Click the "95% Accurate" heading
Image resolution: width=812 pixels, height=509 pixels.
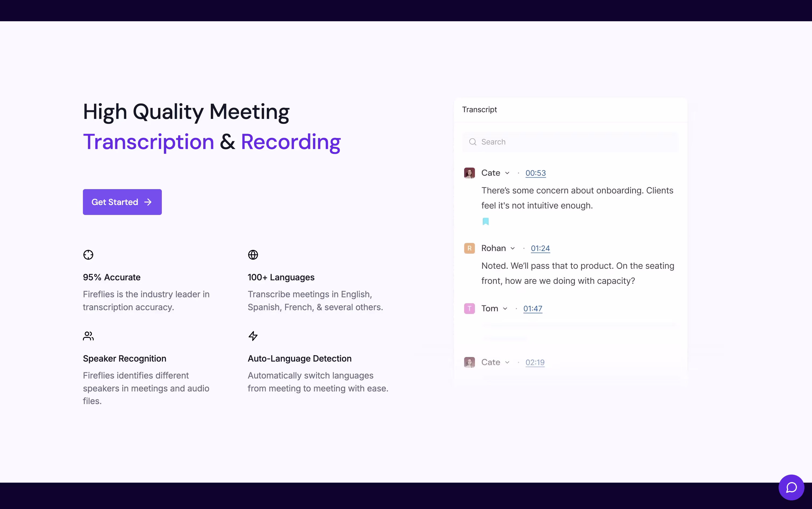coord(111,277)
